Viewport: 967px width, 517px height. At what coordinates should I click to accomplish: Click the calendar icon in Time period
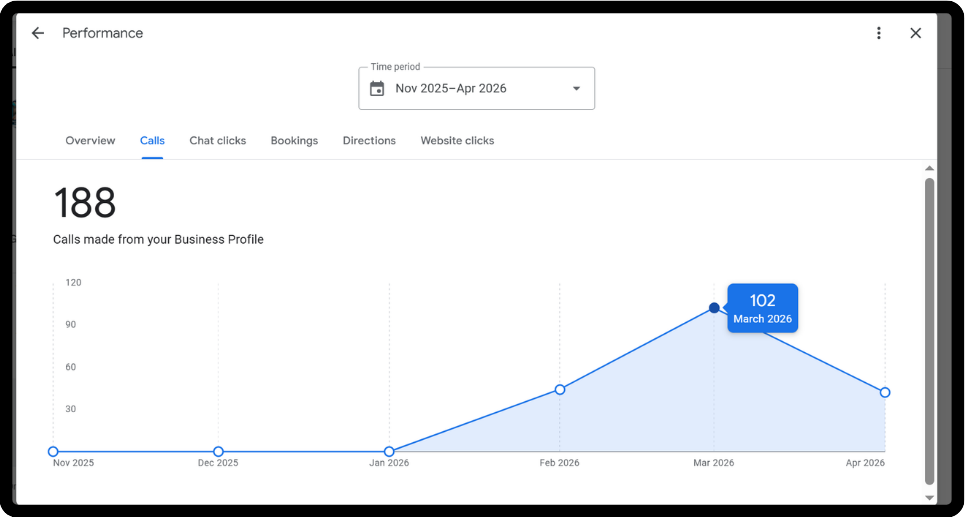(x=377, y=89)
